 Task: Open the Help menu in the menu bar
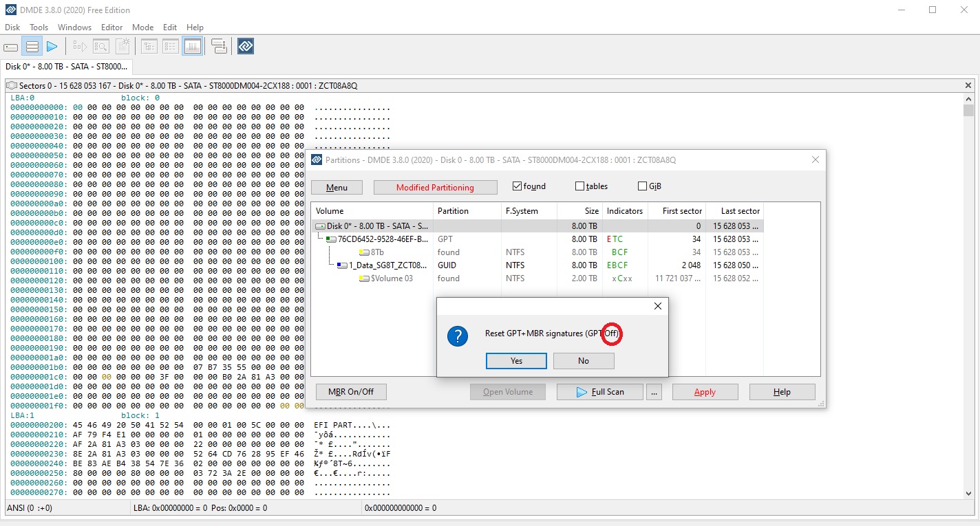tap(195, 28)
